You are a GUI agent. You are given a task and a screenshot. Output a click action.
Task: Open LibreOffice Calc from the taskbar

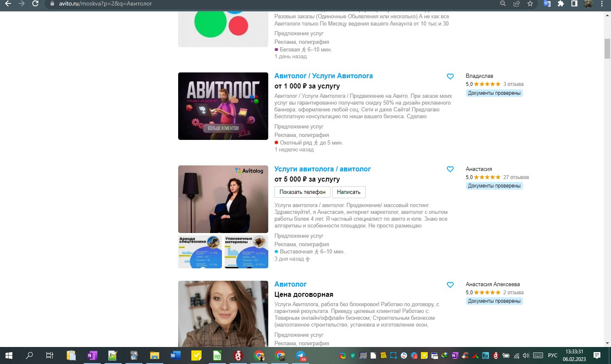click(217, 355)
